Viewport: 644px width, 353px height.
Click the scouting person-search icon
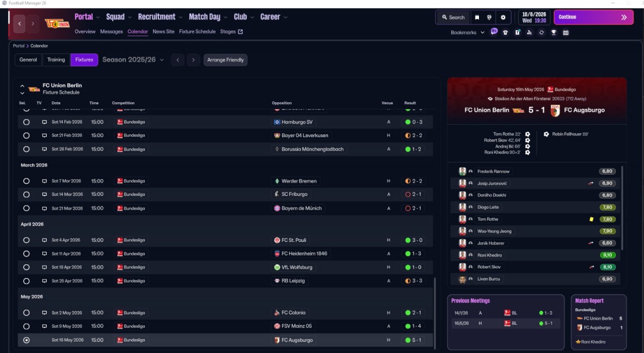coord(529,33)
